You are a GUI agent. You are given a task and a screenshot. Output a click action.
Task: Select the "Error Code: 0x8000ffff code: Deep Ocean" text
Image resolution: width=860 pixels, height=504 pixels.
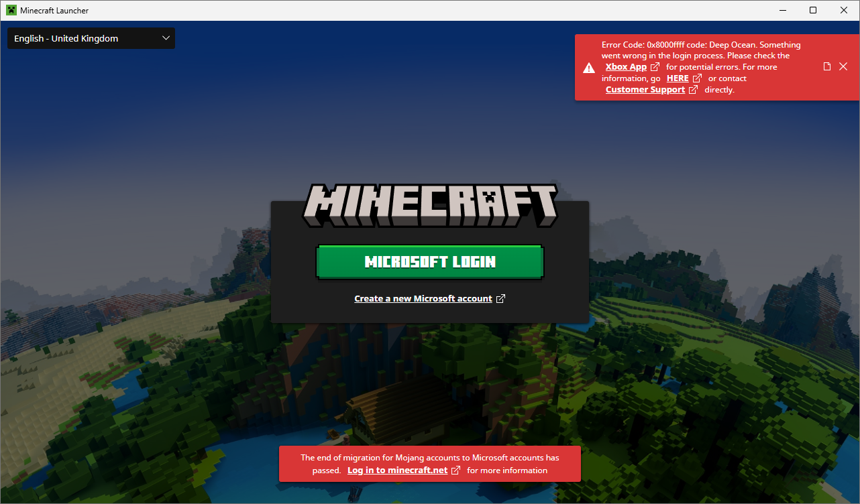point(680,45)
